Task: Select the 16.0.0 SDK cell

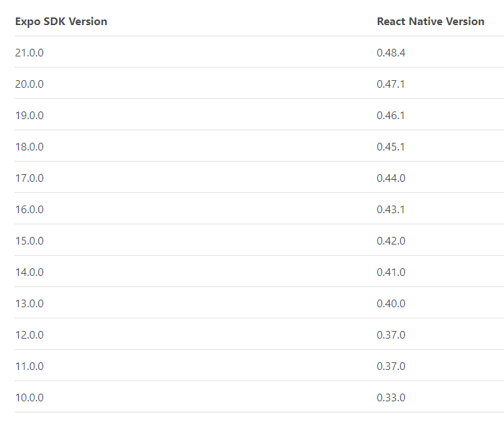Action: tap(29, 210)
